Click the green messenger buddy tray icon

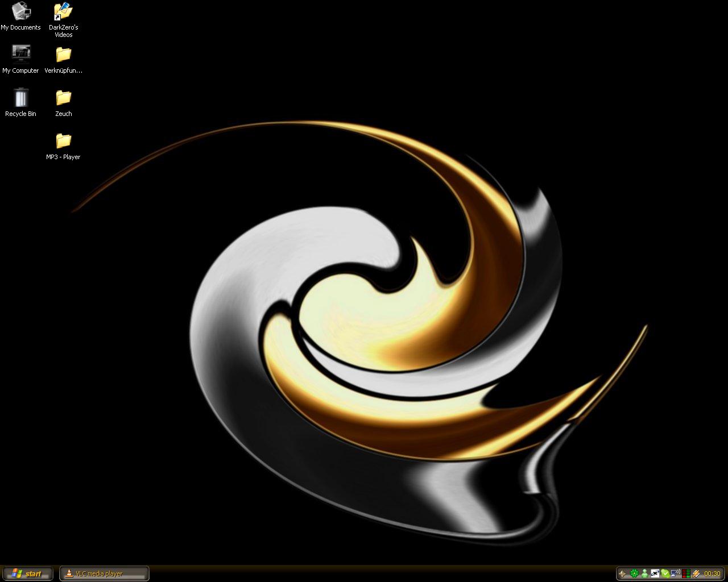pyautogui.click(x=645, y=573)
